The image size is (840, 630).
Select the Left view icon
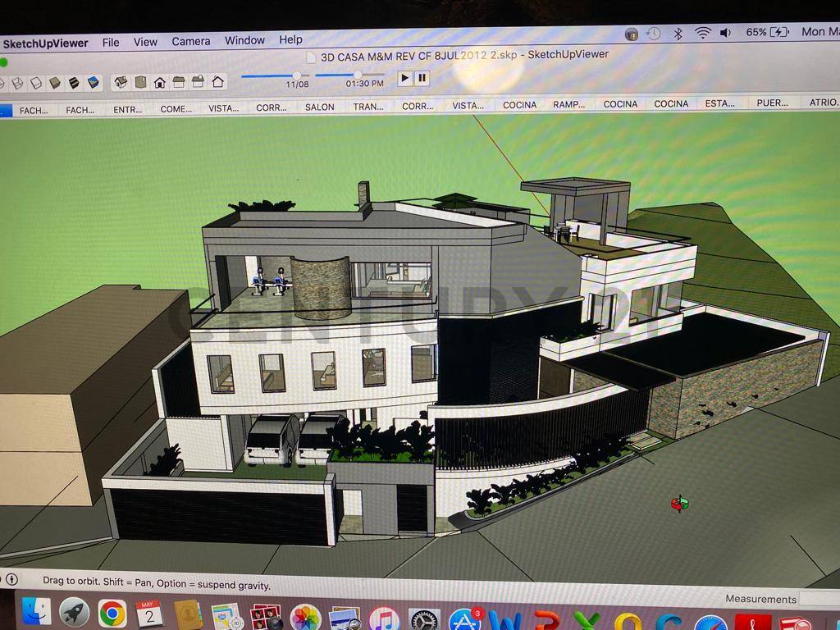point(217,81)
